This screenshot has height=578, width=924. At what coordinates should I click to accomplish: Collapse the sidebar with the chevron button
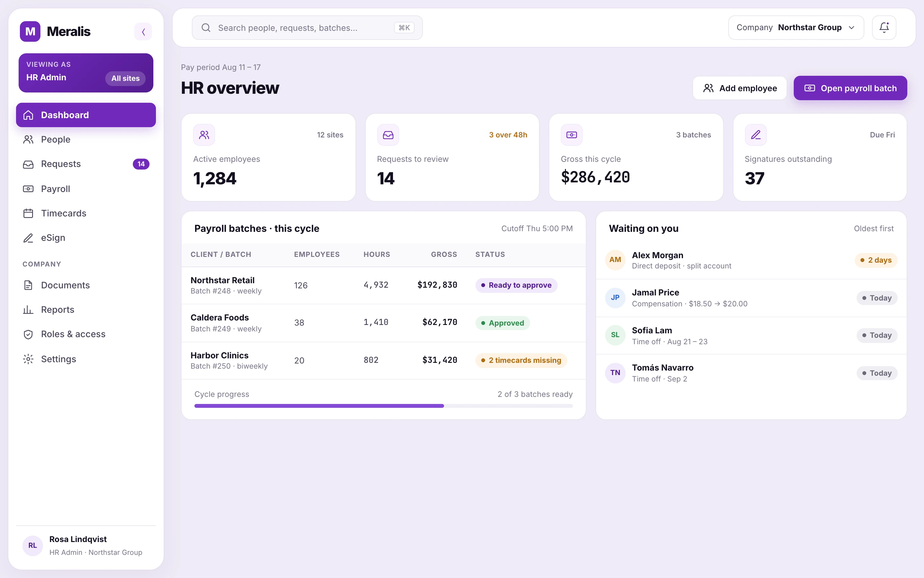[143, 31]
